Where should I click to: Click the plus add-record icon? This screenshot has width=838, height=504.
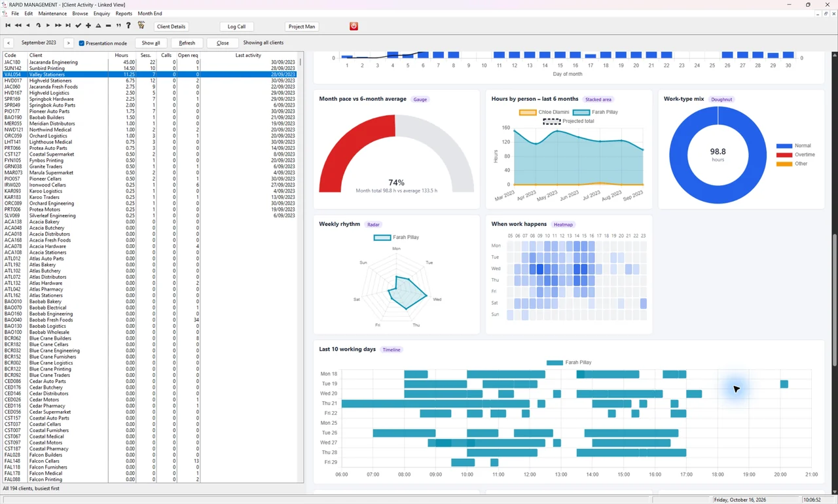pos(88,26)
